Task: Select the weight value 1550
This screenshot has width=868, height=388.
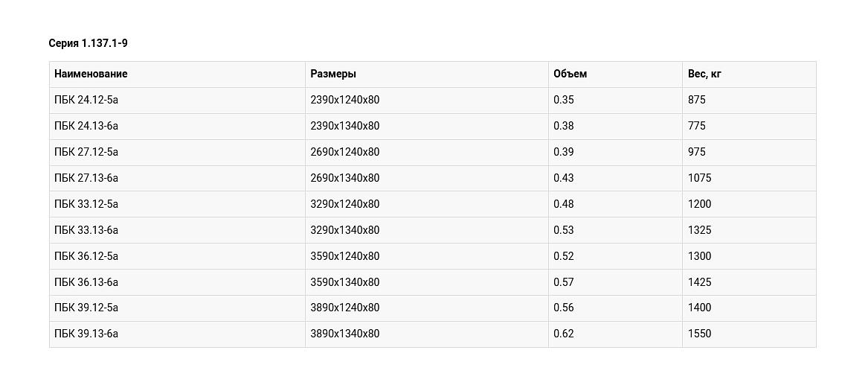Action: pyautogui.click(x=699, y=334)
